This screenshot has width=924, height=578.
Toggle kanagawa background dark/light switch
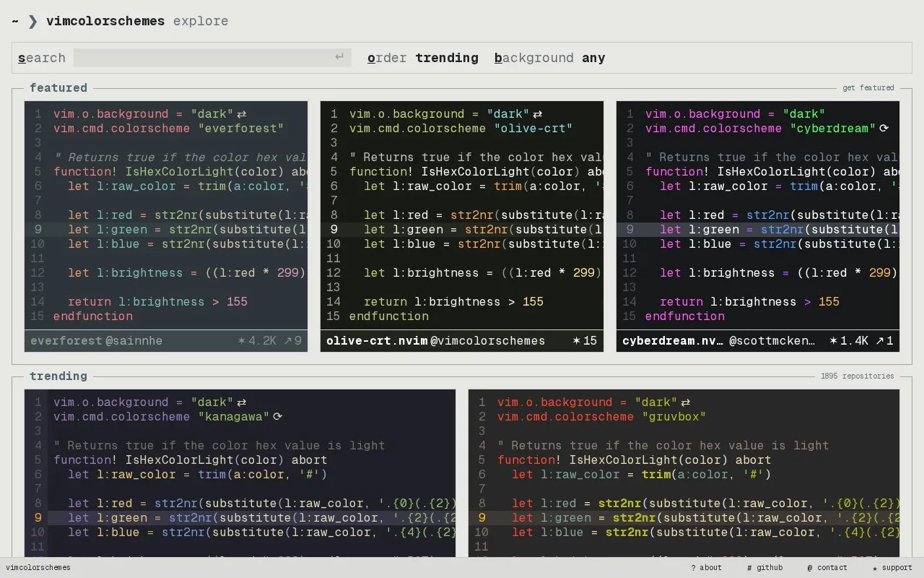(x=242, y=402)
